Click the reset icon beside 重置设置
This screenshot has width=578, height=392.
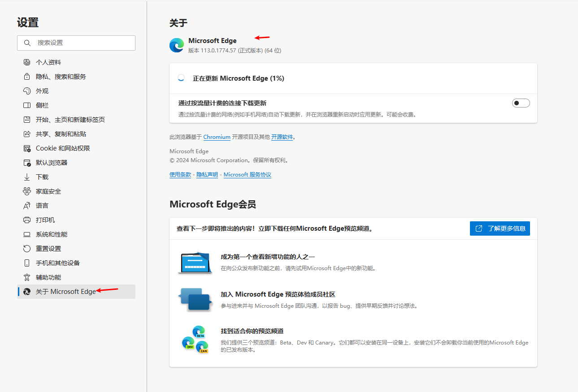(27, 249)
